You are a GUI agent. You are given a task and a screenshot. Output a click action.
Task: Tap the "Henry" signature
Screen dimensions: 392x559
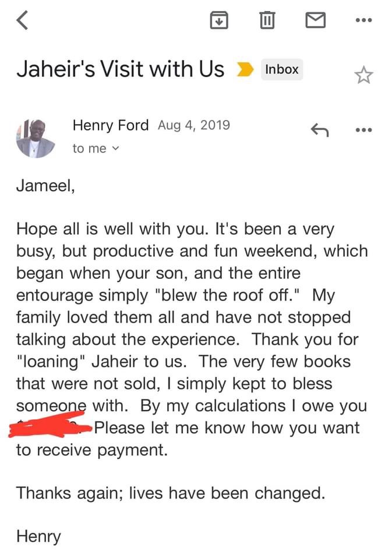[x=38, y=536]
